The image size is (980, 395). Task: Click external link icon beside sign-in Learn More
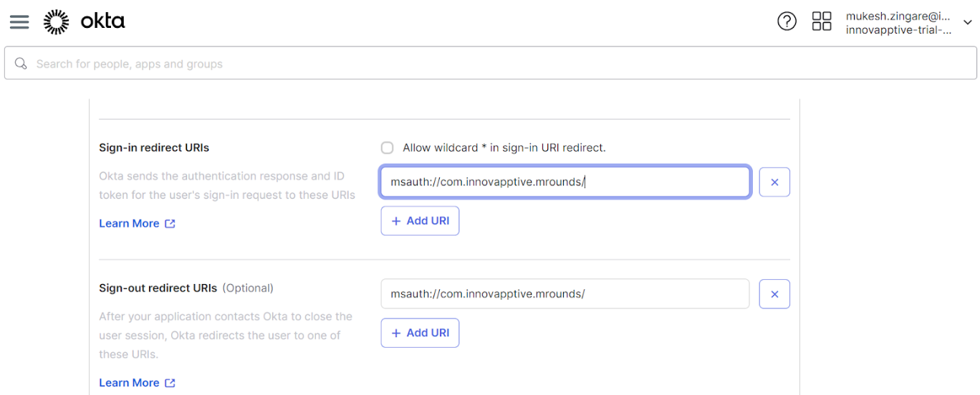(170, 224)
